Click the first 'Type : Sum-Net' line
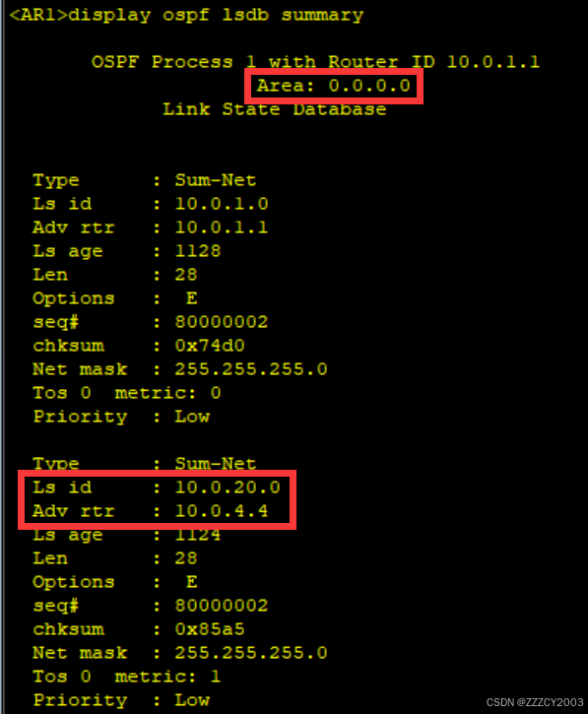 click(x=145, y=180)
